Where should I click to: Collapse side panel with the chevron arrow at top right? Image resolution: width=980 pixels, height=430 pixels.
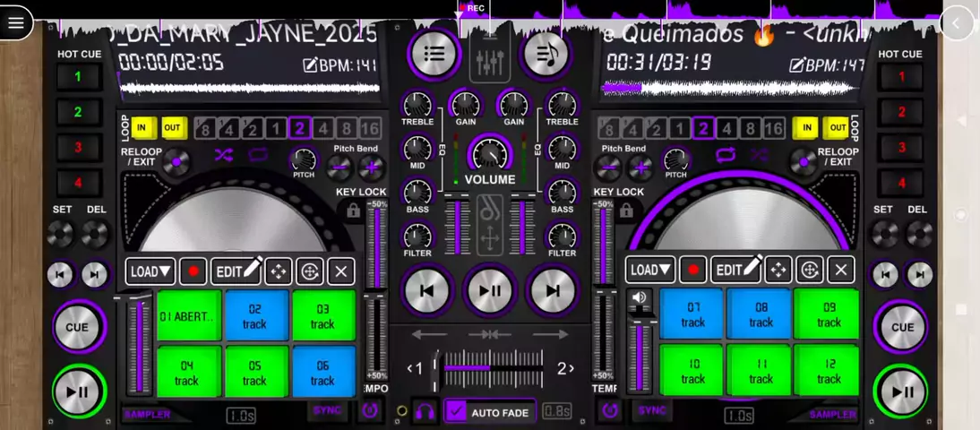coord(957,23)
